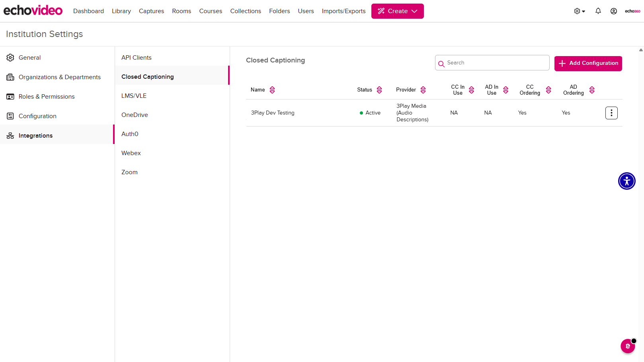This screenshot has height=362, width=644.
Task: Open the Webex integration settings
Action: click(x=131, y=153)
